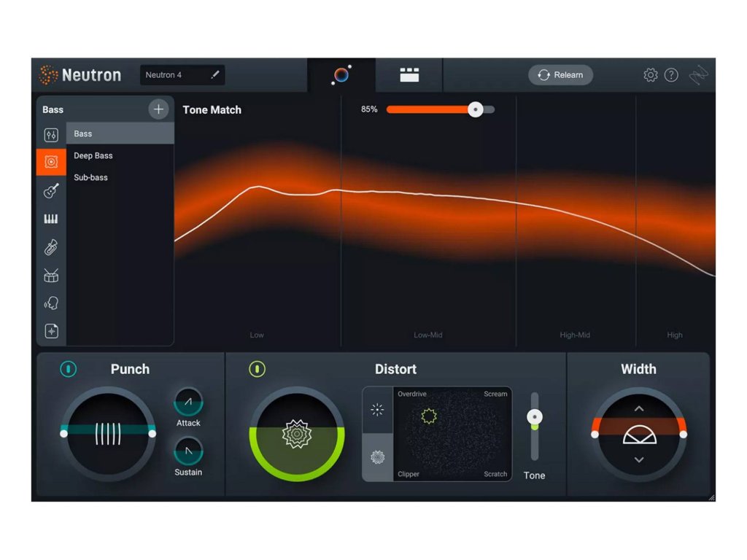
Task: Toggle the Punch module power button
Action: [x=68, y=369]
